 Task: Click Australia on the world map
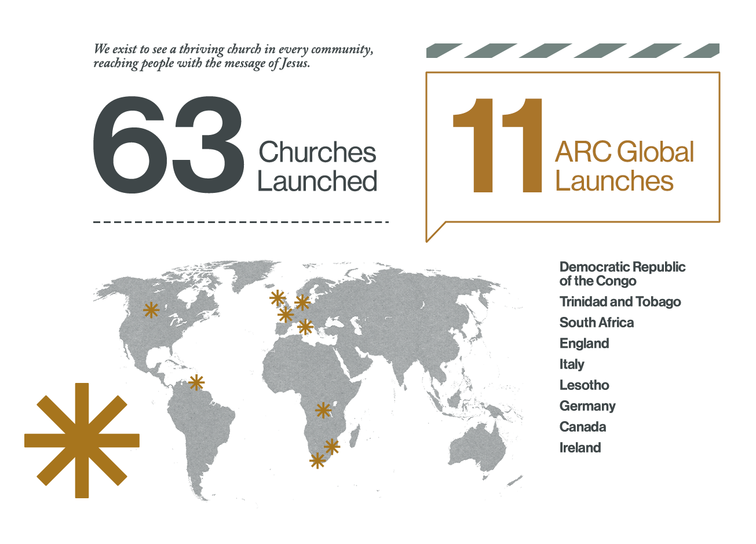(478, 448)
